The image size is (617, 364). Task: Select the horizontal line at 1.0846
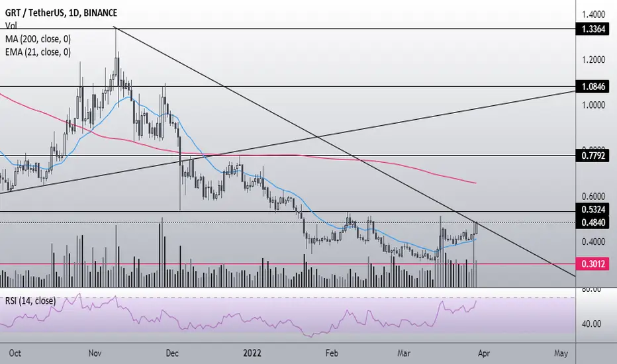287,86
